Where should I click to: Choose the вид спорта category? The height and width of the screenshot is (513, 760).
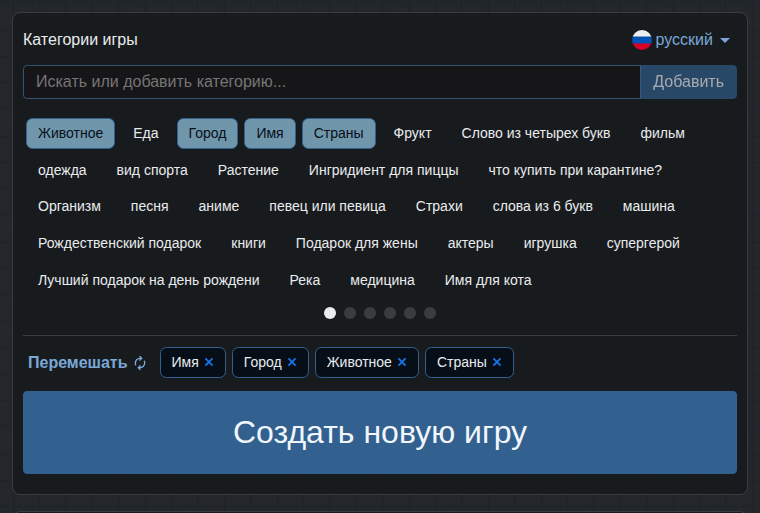pos(152,170)
